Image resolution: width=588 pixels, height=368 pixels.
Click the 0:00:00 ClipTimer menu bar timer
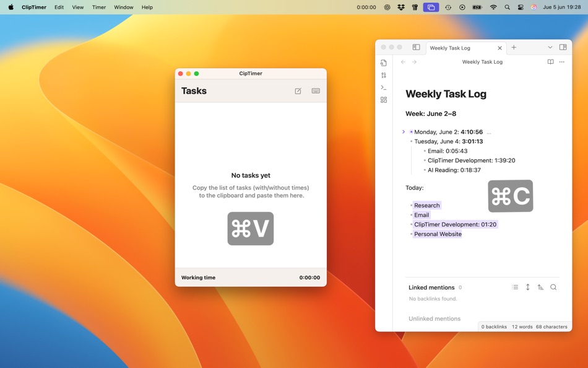click(x=366, y=7)
